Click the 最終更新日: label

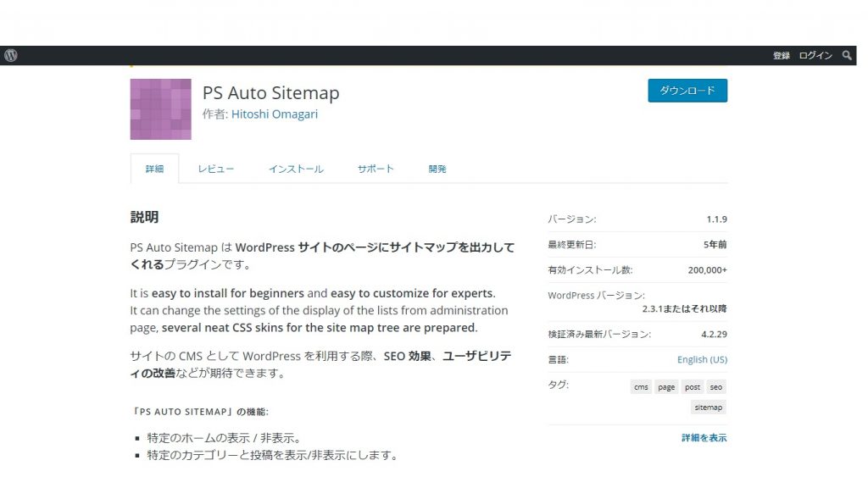click(572, 245)
